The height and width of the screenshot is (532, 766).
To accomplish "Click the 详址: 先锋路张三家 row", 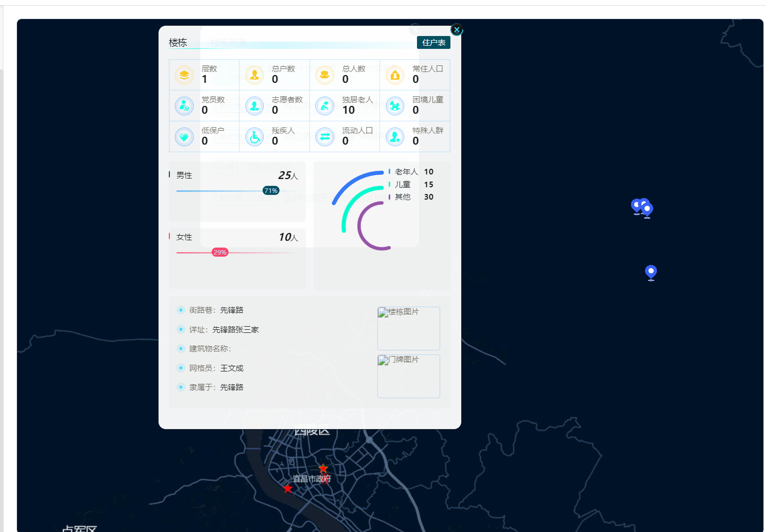I will click(x=218, y=330).
